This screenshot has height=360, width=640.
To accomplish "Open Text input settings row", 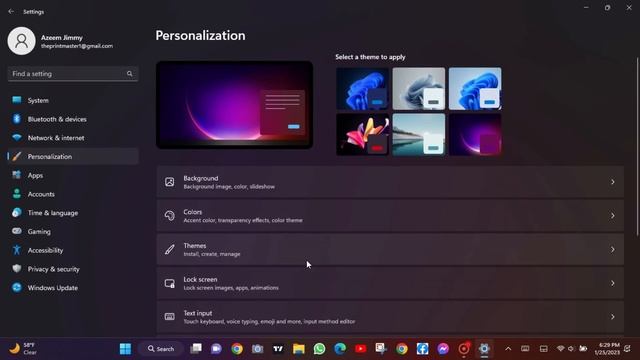I will [x=390, y=317].
